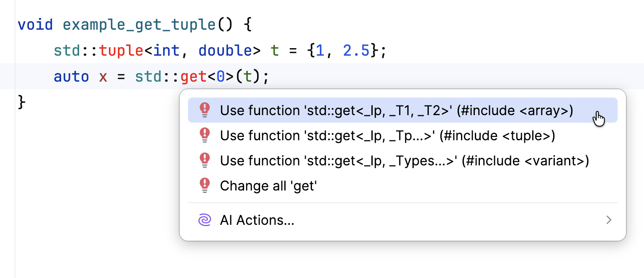
Task: Click the red bulb icon beside the <variant> suggestion
Action: coord(204,160)
